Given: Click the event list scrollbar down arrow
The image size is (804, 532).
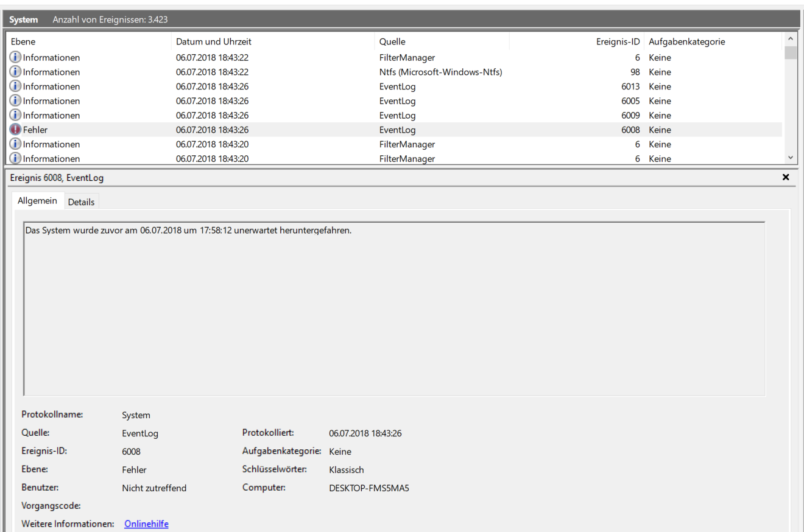Looking at the screenshot, I should pyautogui.click(x=791, y=158).
